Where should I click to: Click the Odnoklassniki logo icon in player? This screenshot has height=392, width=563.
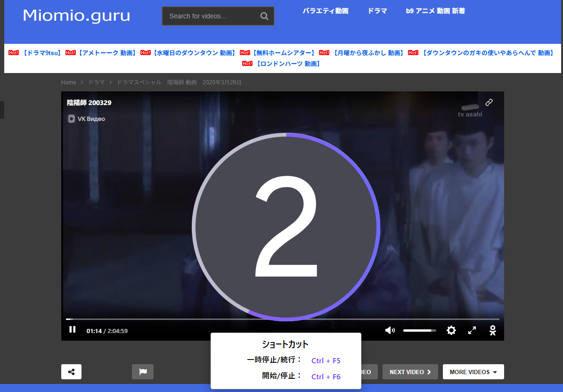point(492,330)
